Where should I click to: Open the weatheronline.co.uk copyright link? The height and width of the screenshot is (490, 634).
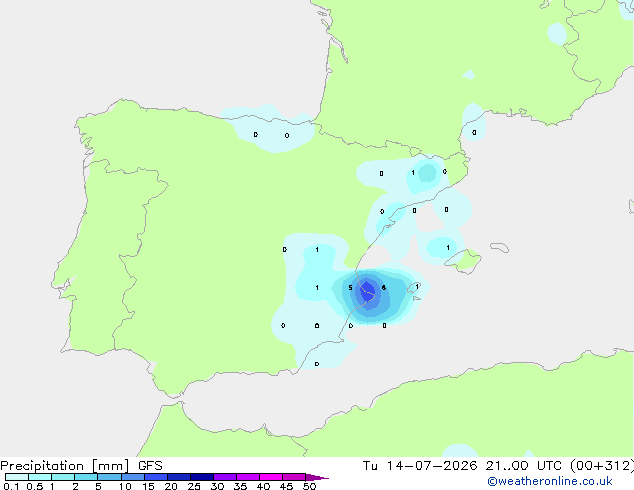click(x=549, y=481)
